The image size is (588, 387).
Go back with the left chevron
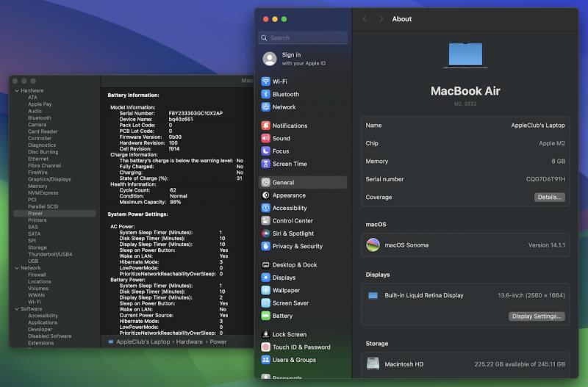pyautogui.click(x=365, y=19)
